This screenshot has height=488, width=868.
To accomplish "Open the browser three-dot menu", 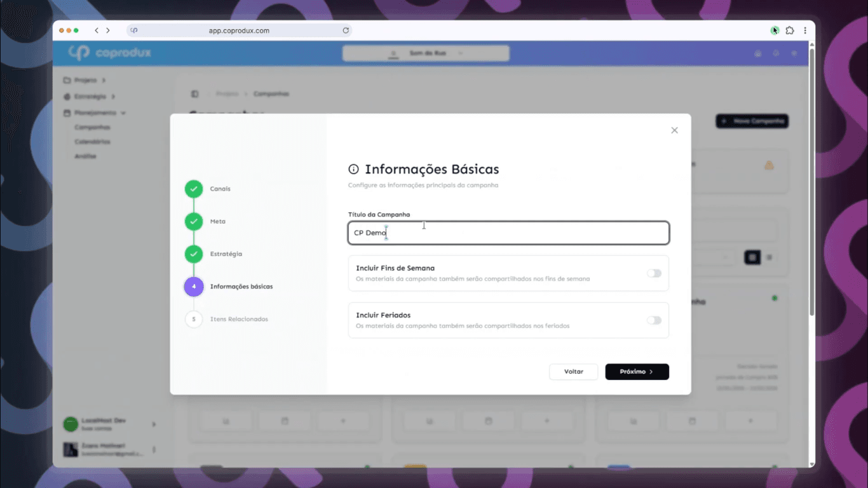I will click(805, 30).
